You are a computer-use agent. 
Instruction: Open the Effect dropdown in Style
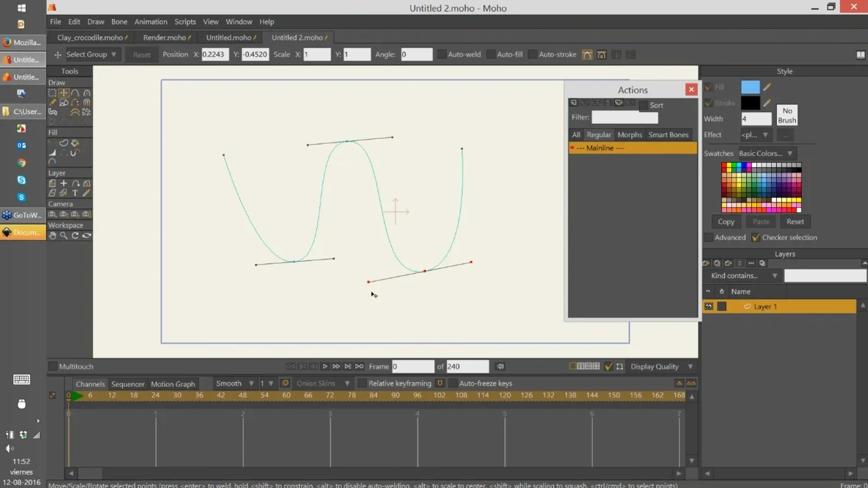tap(756, 135)
